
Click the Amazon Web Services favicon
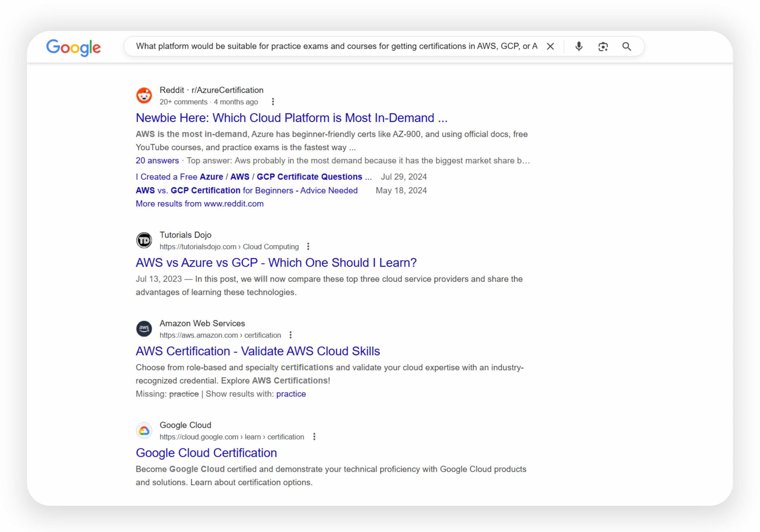pyautogui.click(x=144, y=329)
